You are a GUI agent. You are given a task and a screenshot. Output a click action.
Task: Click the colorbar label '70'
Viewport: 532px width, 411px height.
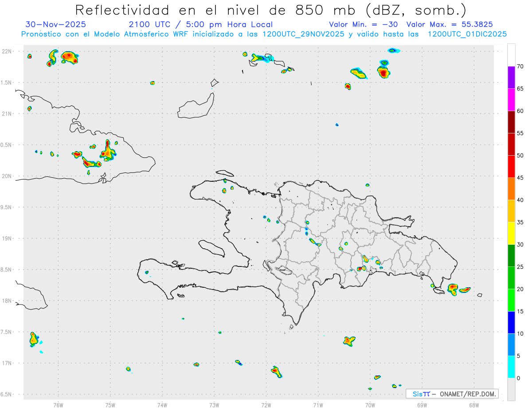pyautogui.click(x=520, y=67)
